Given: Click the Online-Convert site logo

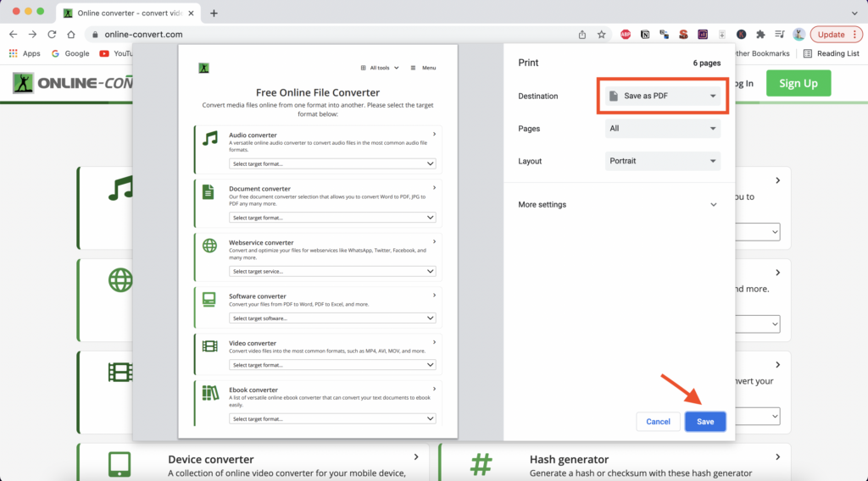Looking at the screenshot, I should (72, 83).
